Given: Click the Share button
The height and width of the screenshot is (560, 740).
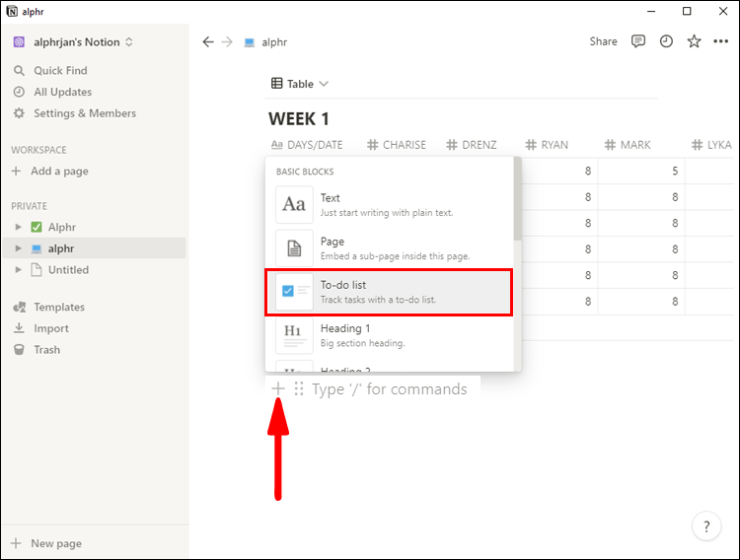Looking at the screenshot, I should [x=603, y=41].
